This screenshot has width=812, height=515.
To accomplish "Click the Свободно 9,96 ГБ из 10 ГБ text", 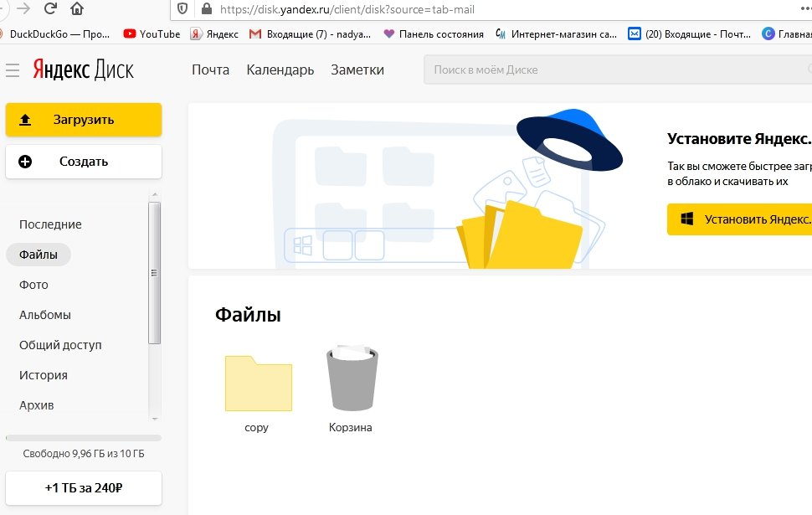I will coord(84,453).
